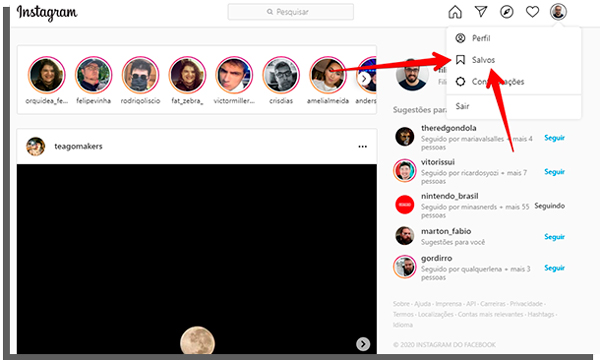The width and height of the screenshot is (600, 360).
Task: Open API footer link
Action: [471, 304]
